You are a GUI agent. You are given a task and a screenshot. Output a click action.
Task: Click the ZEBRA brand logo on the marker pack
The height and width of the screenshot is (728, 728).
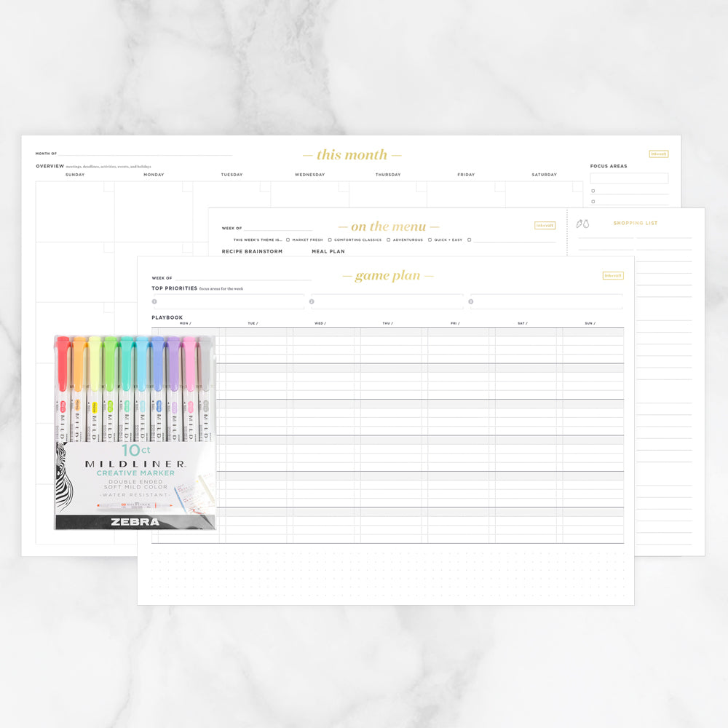[x=135, y=521]
